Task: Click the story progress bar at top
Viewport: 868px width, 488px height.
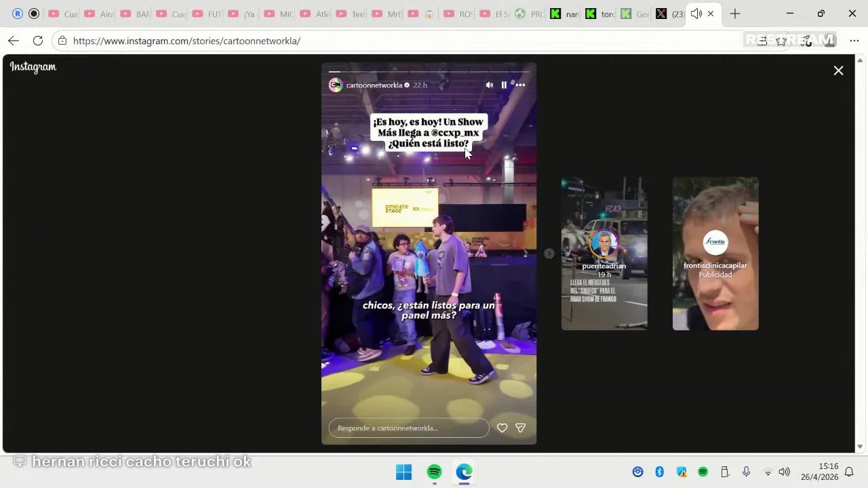Action: [429, 71]
